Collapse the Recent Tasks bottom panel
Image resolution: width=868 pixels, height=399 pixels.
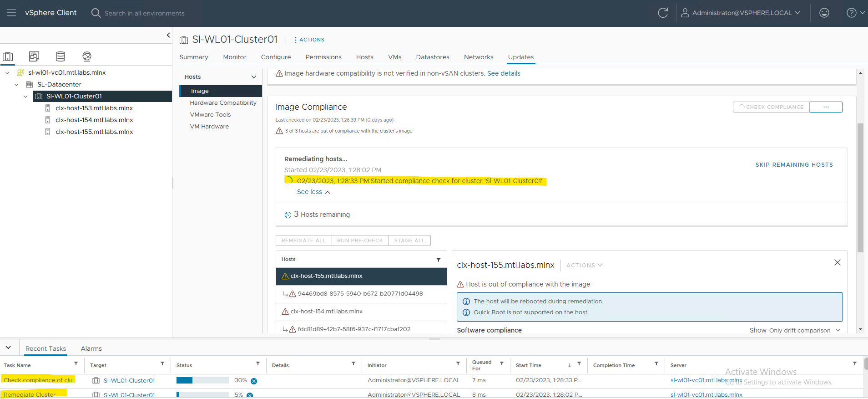(8, 348)
